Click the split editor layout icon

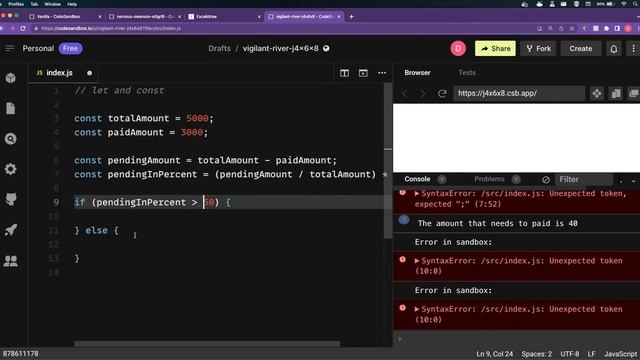coord(344,73)
